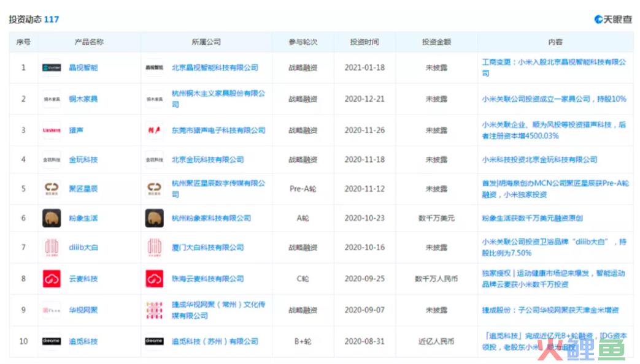640x364 pixels.
Task: Open the 云麦科技 product link
Action: 83,279
